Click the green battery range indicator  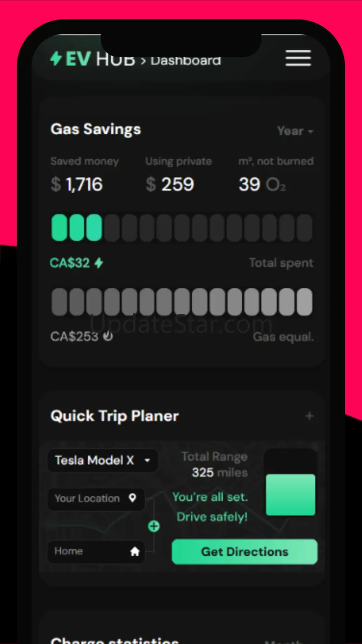tap(291, 494)
